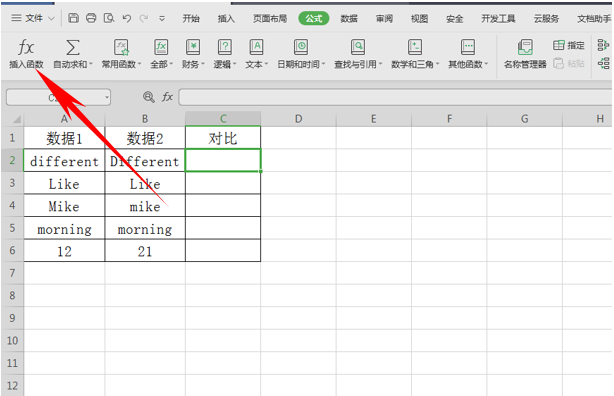614x396 pixels.
Task: Click the fx icon beside formula bar
Action: tap(167, 97)
